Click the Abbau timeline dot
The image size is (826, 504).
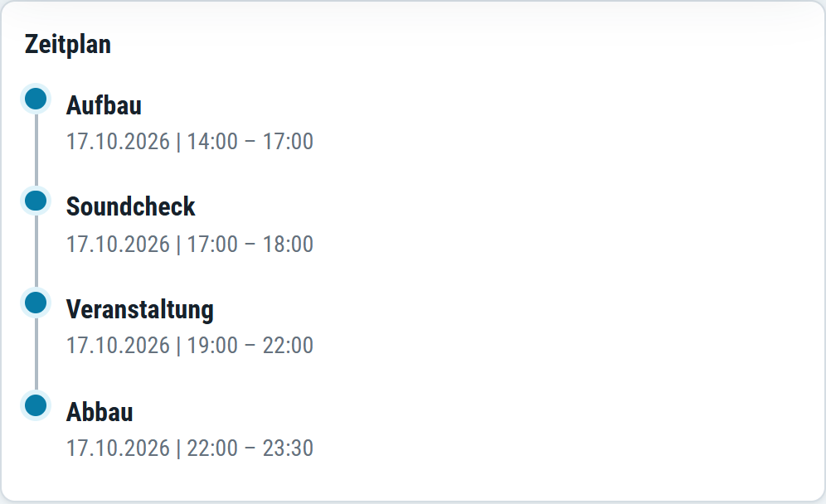tap(36, 405)
